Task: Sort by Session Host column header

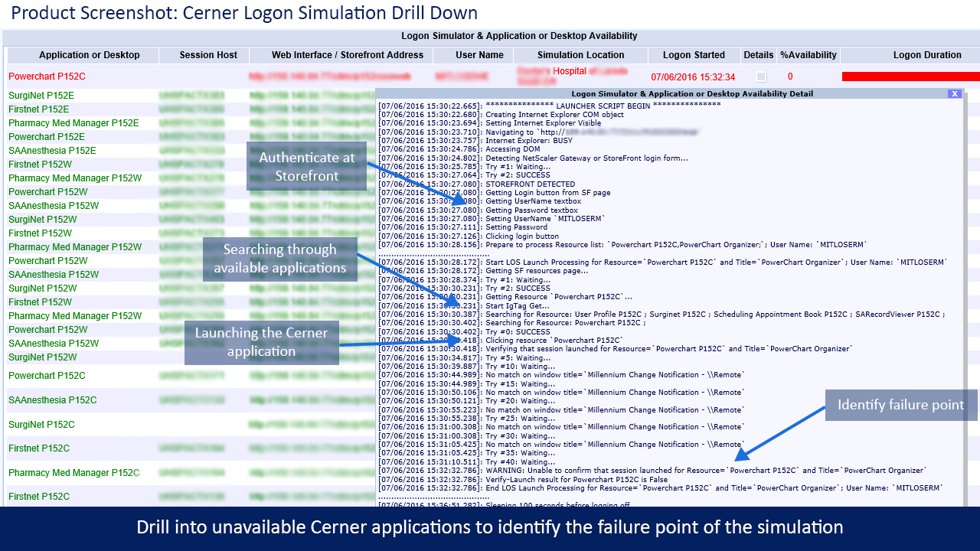Action: [x=208, y=55]
